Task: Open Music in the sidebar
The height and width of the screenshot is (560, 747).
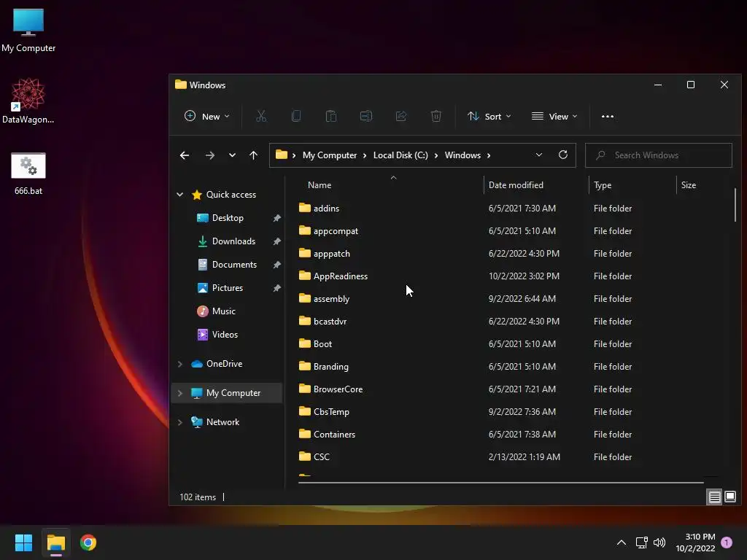Action: [223, 311]
